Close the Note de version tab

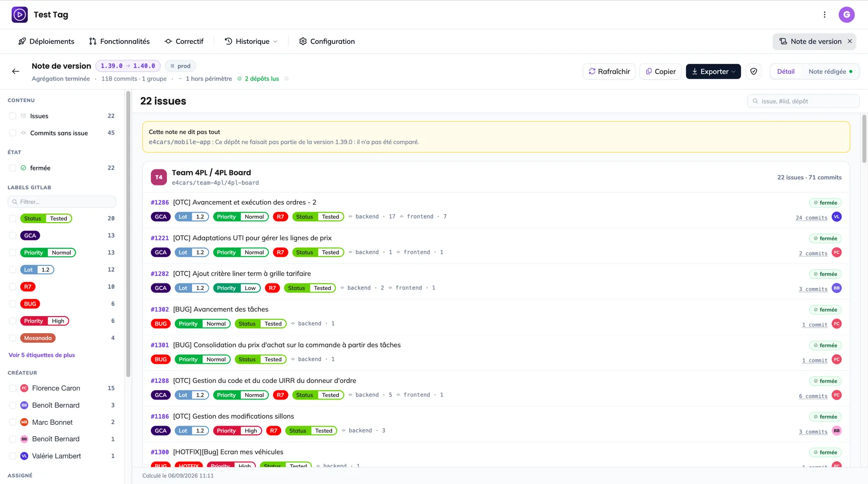click(x=850, y=41)
